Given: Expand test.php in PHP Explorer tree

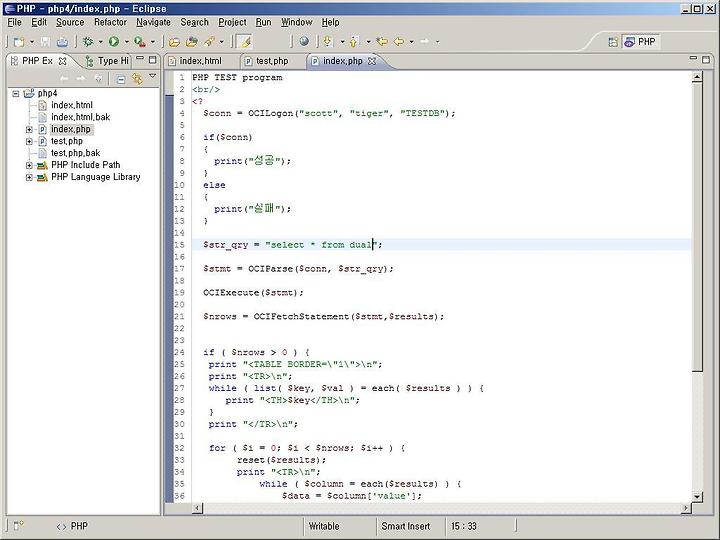Looking at the screenshot, I should tap(29, 141).
